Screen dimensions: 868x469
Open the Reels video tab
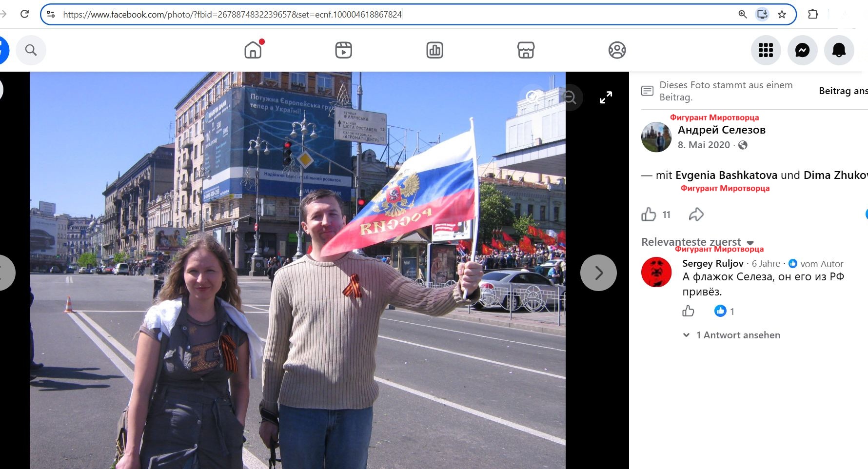click(x=344, y=50)
